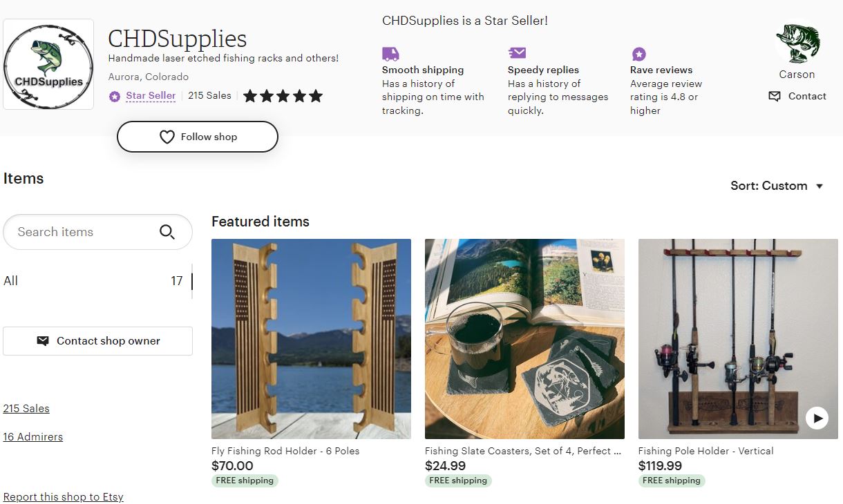This screenshot has height=504, width=843.
Task: Click the Contact shop owner button
Action: point(97,341)
